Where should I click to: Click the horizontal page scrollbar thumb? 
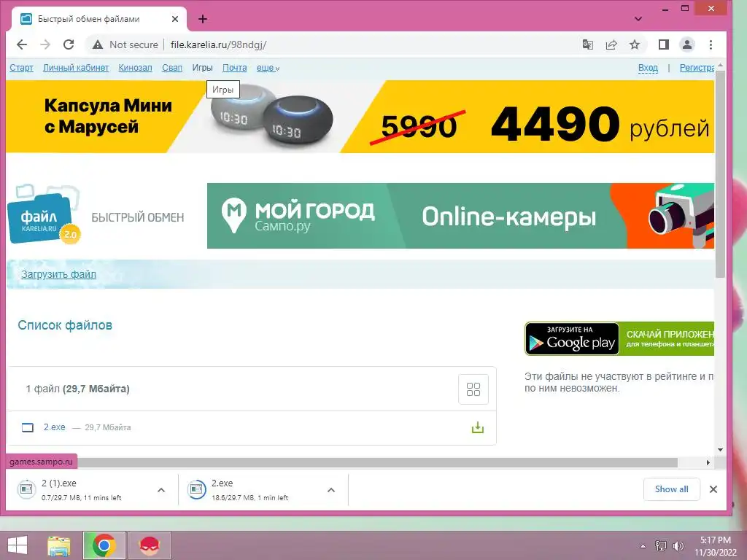377,462
